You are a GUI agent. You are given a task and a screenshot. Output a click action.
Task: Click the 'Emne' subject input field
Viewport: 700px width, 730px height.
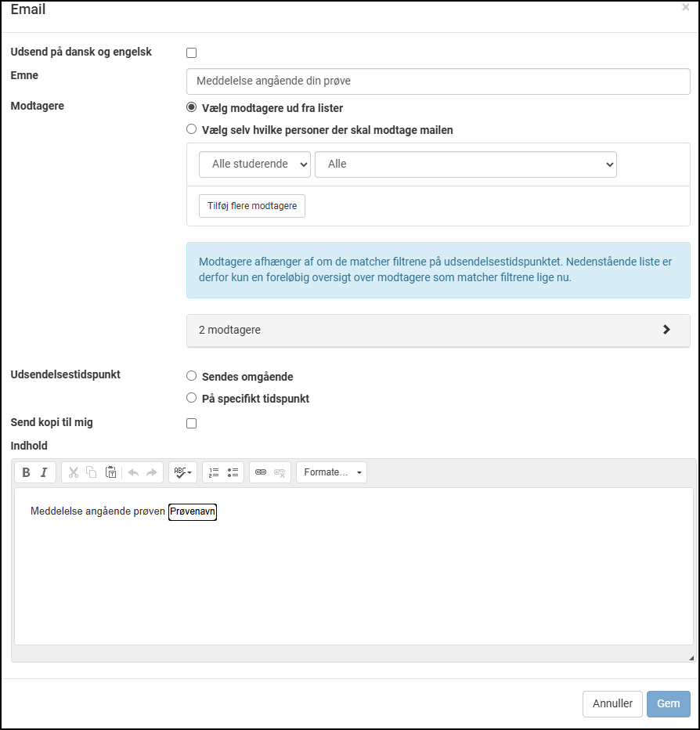pyautogui.click(x=438, y=81)
